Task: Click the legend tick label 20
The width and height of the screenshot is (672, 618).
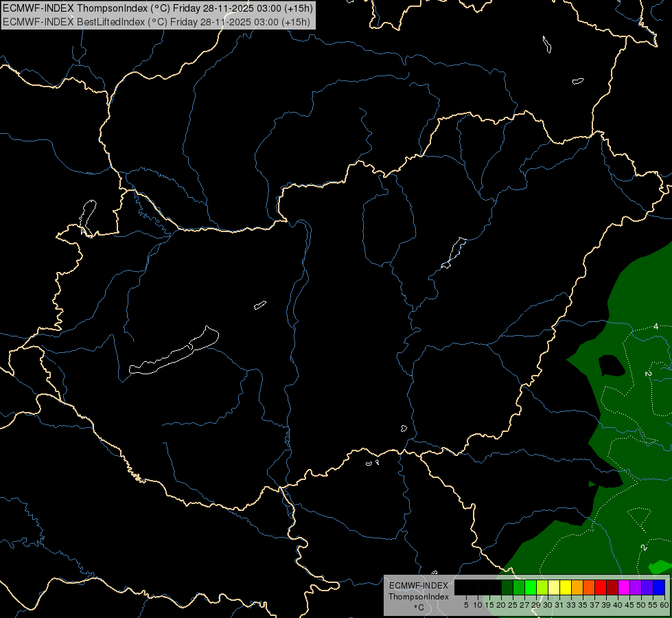Action: [x=501, y=605]
